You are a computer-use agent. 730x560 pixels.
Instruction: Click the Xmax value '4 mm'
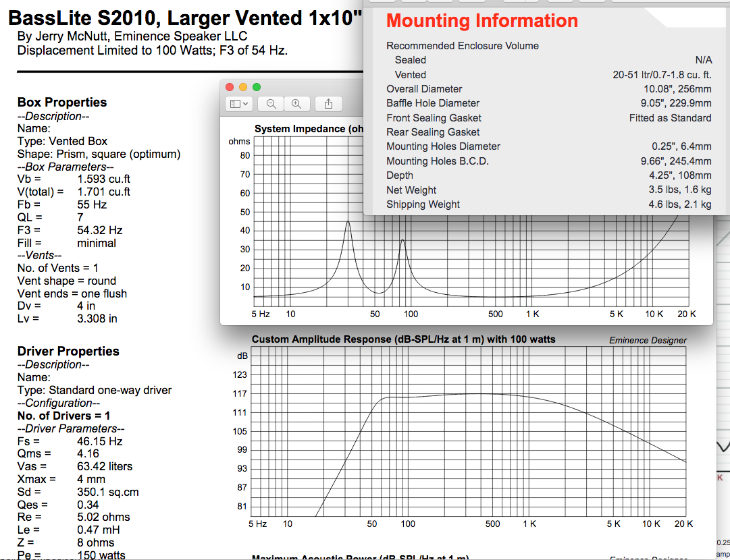click(90, 479)
